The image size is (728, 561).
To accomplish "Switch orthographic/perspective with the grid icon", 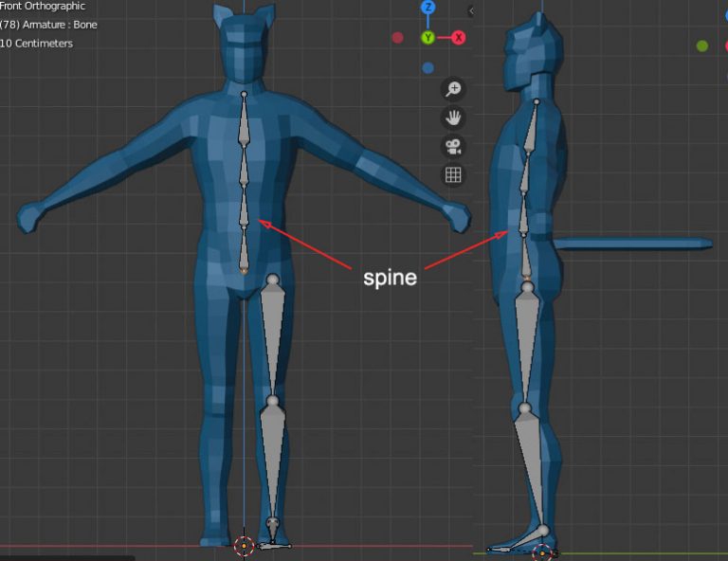I will click(453, 175).
